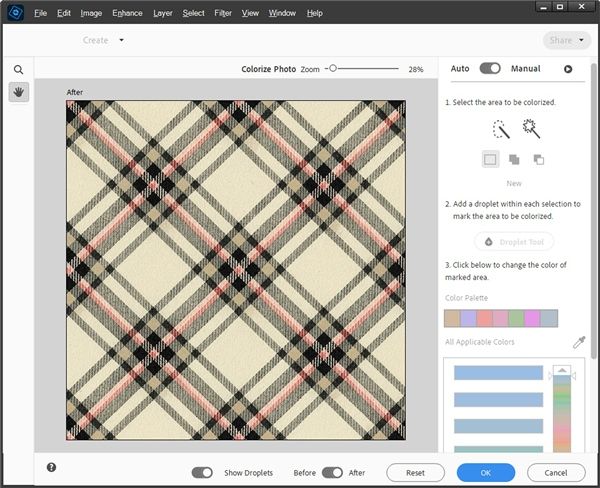
Task: Open the View menu
Action: pos(250,13)
